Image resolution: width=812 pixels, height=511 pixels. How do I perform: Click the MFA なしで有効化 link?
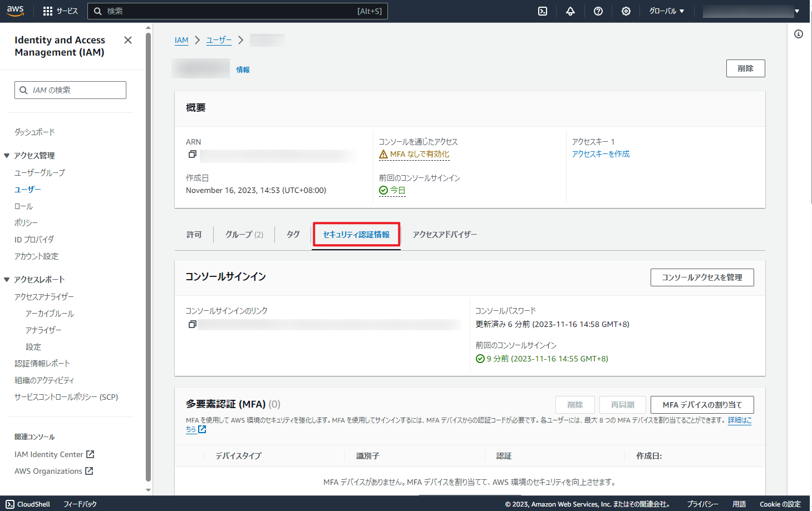point(420,155)
